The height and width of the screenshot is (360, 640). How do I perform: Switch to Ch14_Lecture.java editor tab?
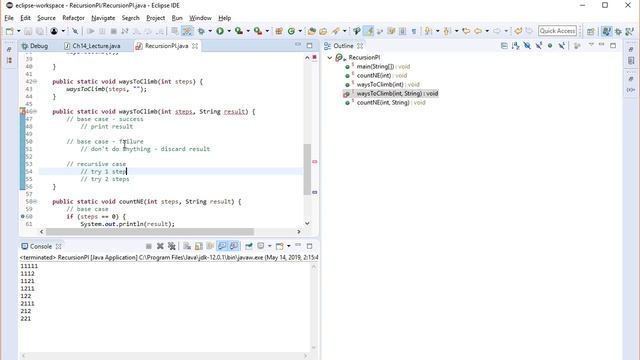click(93, 46)
